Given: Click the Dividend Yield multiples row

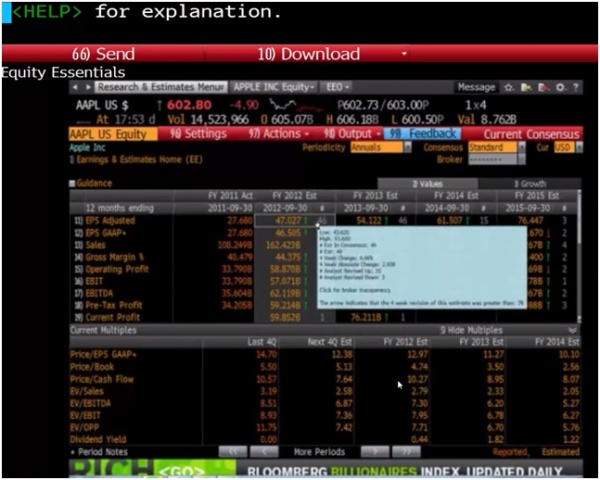Looking at the screenshot, I should tap(324, 439).
